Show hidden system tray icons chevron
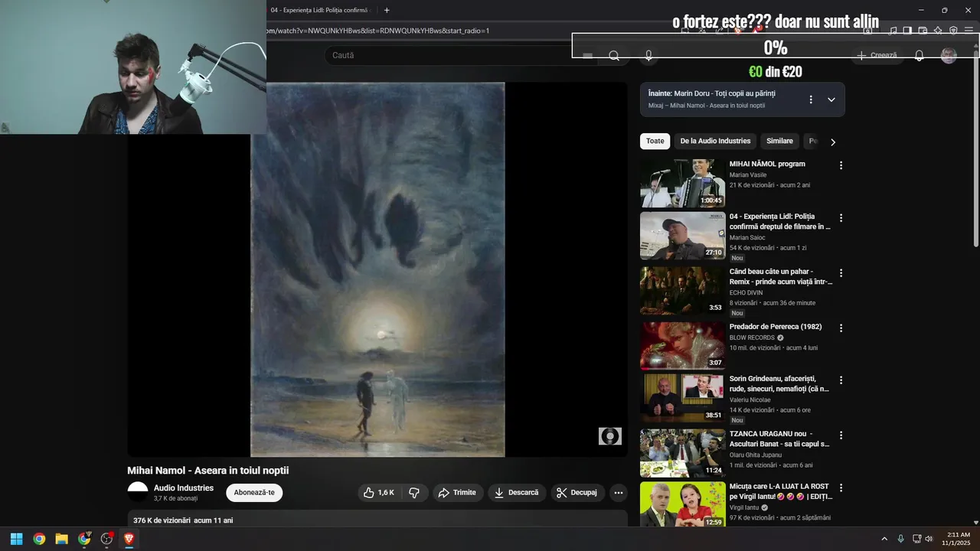This screenshot has width=980, height=551. point(884,539)
